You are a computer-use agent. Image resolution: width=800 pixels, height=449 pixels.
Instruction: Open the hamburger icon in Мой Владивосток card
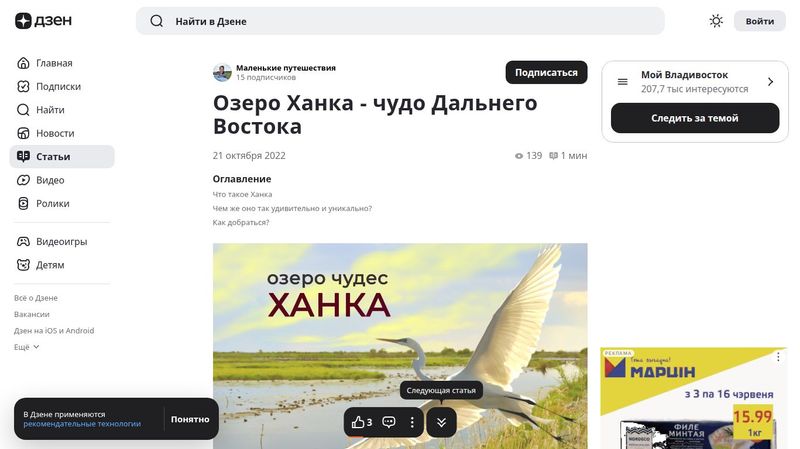pos(622,82)
